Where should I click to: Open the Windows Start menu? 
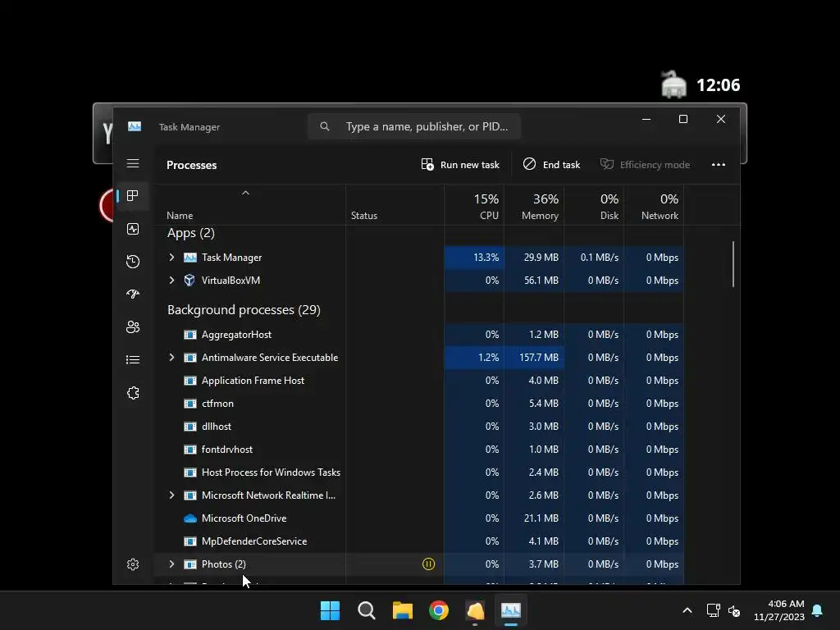(x=330, y=610)
